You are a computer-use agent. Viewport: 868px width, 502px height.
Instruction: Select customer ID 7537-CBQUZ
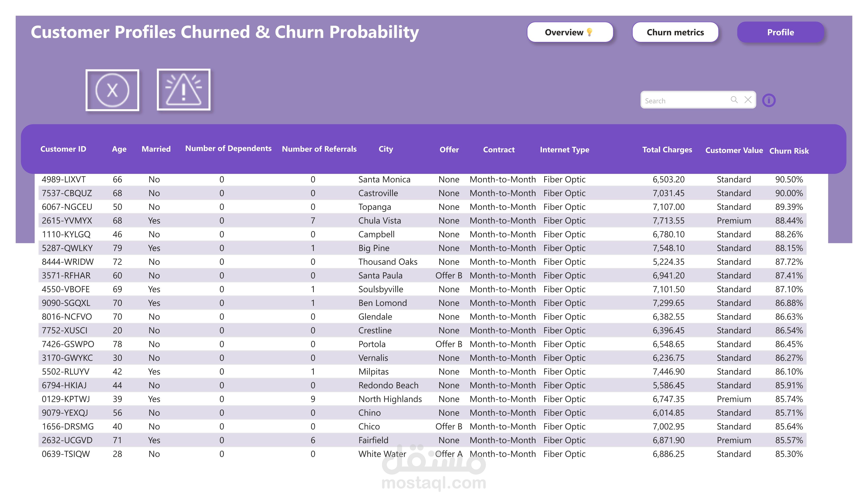tap(67, 193)
